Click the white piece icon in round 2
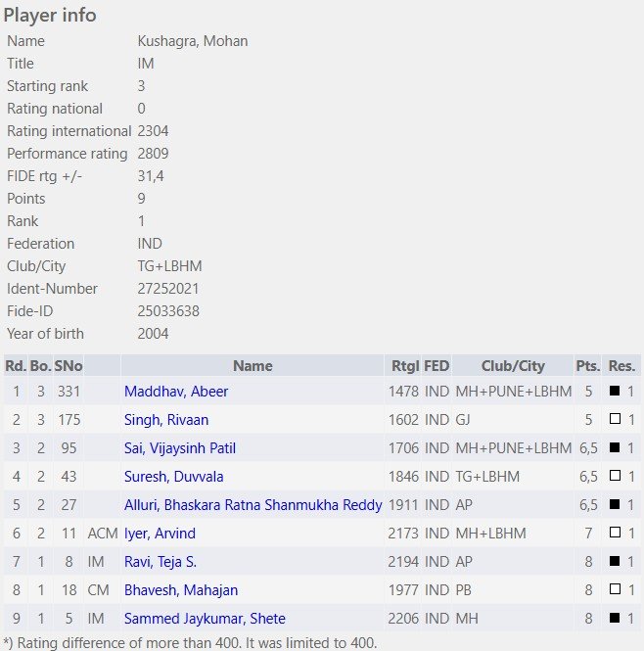Viewport: 644px width, 651px height. (x=615, y=419)
